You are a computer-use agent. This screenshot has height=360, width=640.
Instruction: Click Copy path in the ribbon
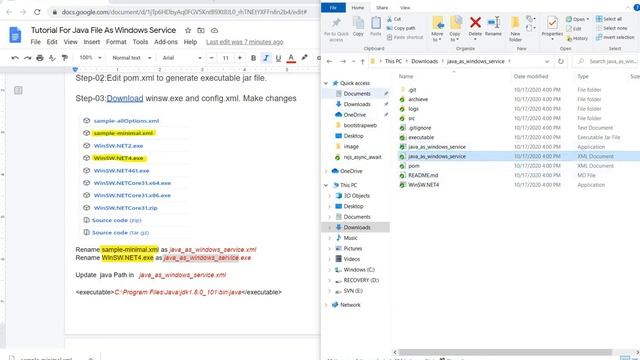coord(401,28)
